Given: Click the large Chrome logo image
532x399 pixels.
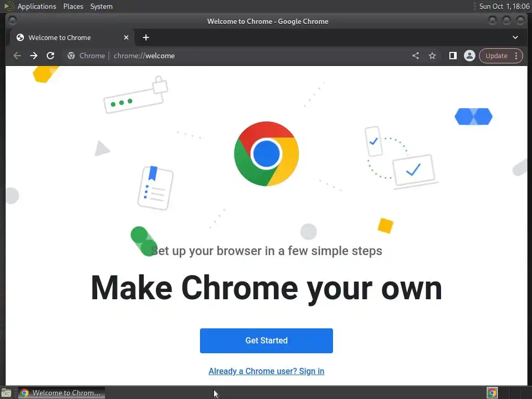Looking at the screenshot, I should (267, 154).
